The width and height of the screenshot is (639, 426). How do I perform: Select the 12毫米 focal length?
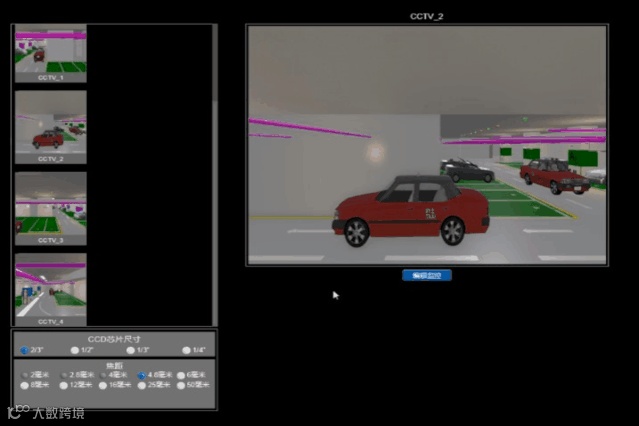click(x=64, y=385)
